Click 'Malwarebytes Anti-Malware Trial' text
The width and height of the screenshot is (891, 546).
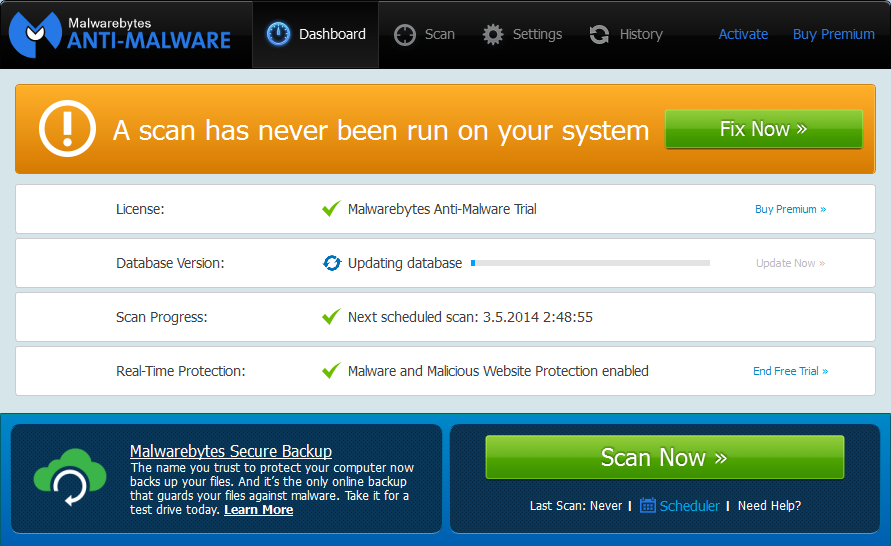[x=442, y=209]
